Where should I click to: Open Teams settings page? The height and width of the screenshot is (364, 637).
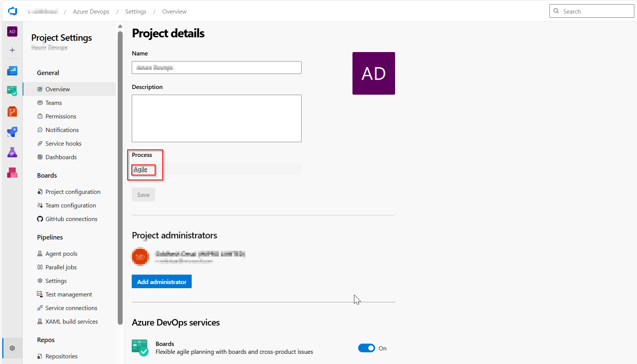[x=54, y=103]
